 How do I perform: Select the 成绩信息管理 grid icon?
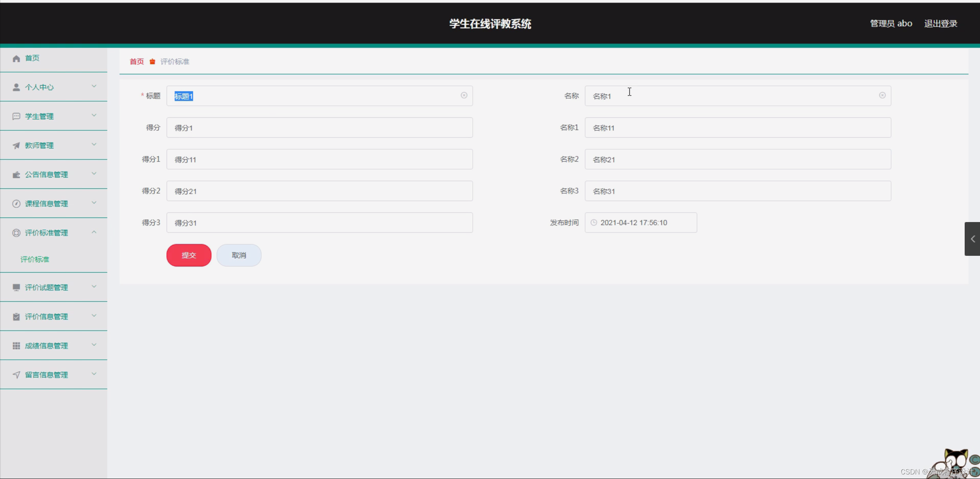[x=16, y=345]
